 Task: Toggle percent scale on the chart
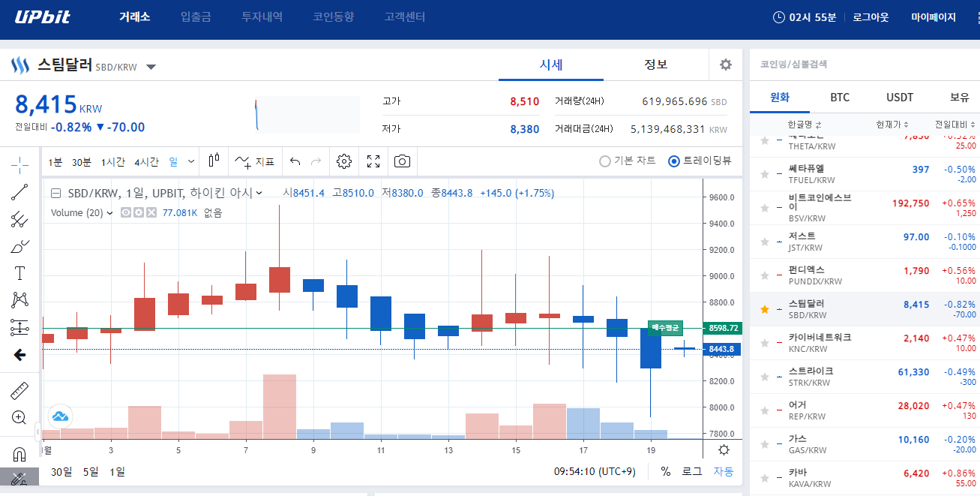[665, 472]
